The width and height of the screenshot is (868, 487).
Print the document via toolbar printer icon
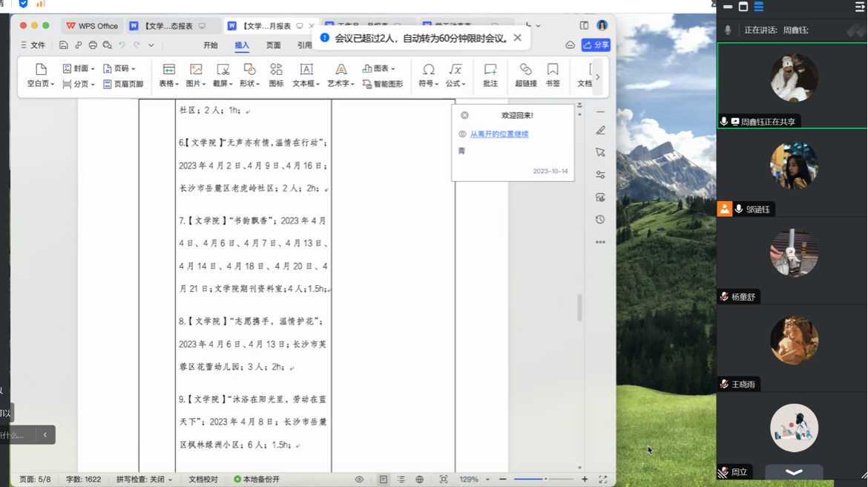pos(93,45)
